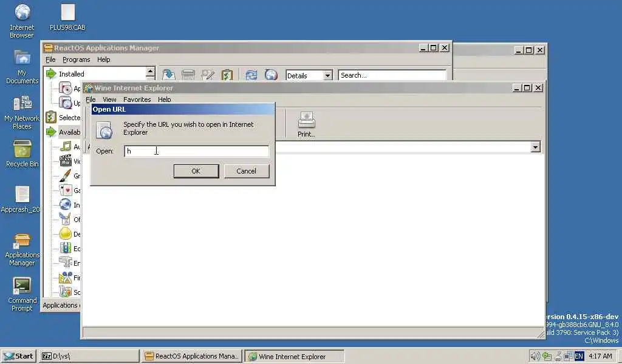The height and width of the screenshot is (364, 622).
Task: Click the Command Prompt desktop shortcut
Action: pyautogui.click(x=22, y=294)
